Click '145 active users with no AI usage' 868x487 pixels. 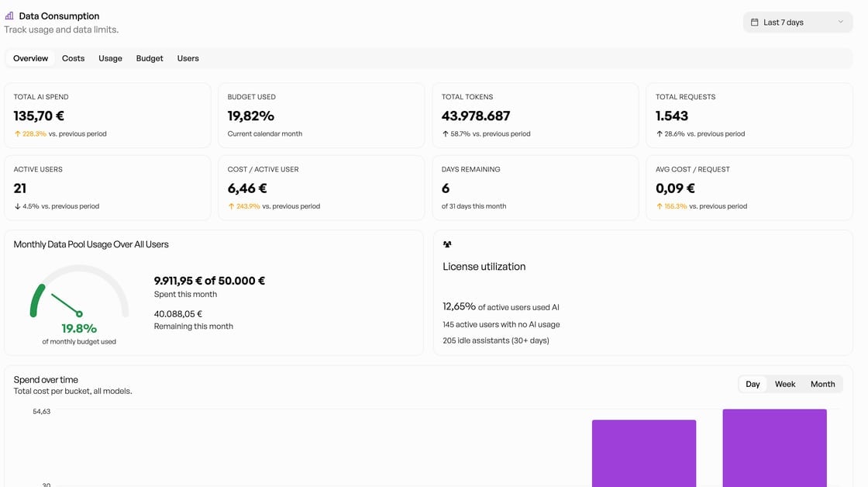pyautogui.click(x=501, y=324)
